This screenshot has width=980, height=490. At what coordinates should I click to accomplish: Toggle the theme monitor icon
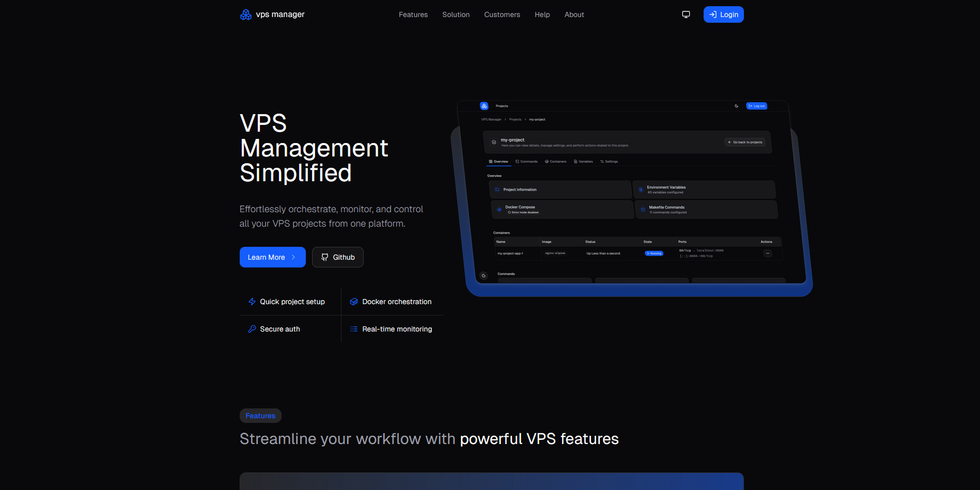(686, 14)
